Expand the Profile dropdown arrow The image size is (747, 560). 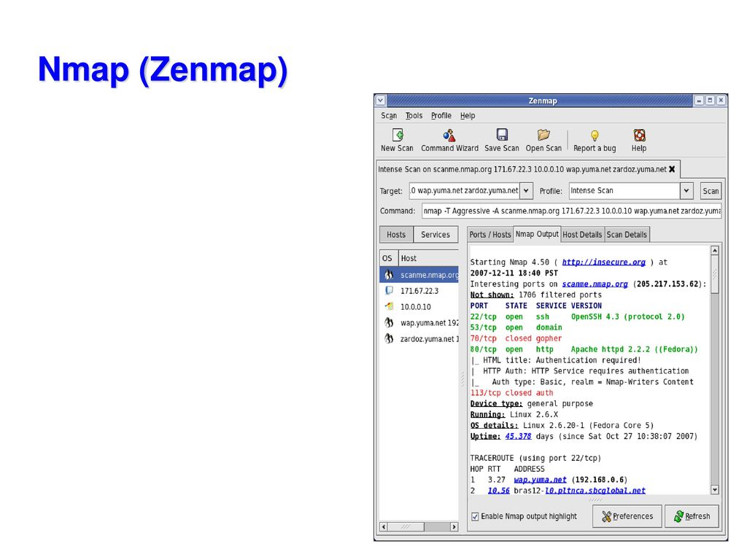point(686,190)
